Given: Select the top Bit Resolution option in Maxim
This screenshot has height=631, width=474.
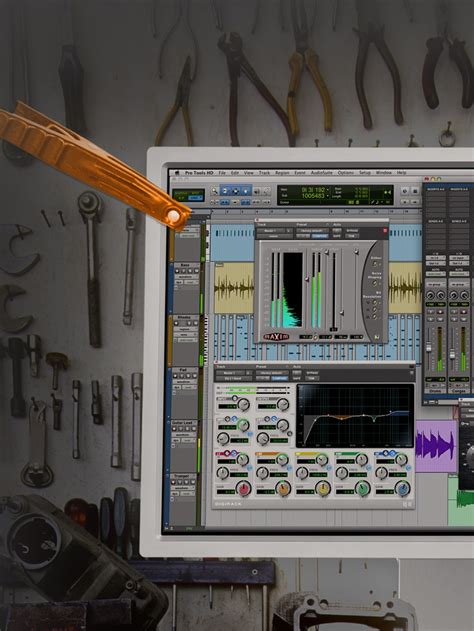Looking at the screenshot, I should 375,302.
